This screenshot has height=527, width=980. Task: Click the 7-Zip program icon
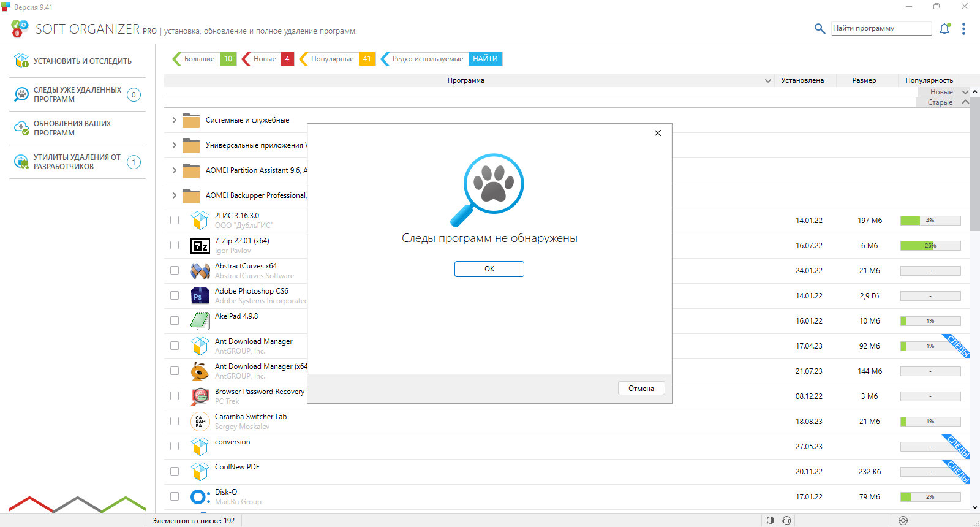(x=200, y=246)
